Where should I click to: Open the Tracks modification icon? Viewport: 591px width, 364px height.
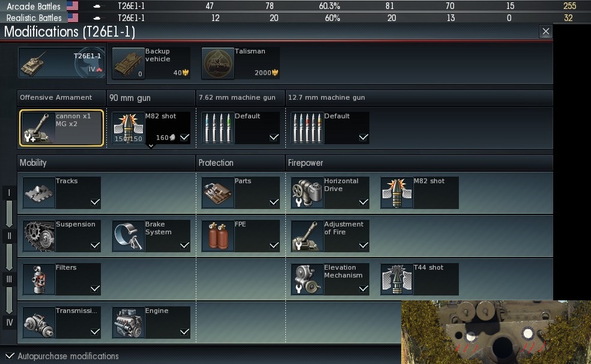pyautogui.click(x=39, y=193)
